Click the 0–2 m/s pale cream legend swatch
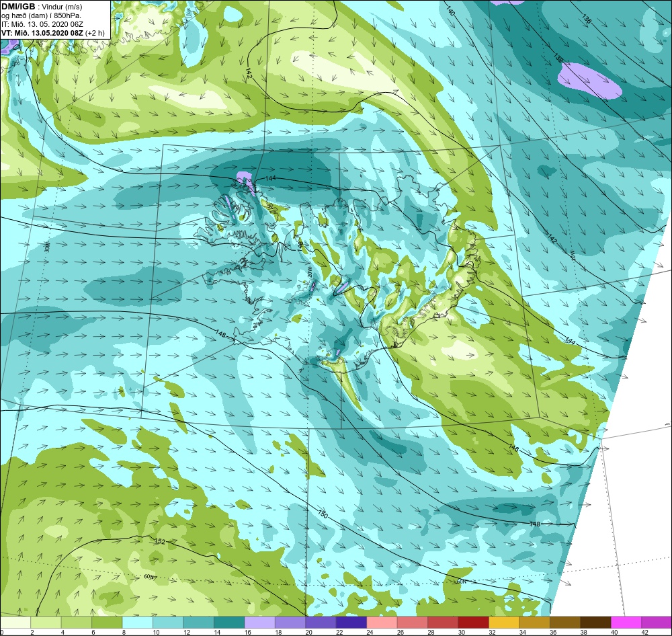Screen dimensions: 672x636 click(15, 623)
